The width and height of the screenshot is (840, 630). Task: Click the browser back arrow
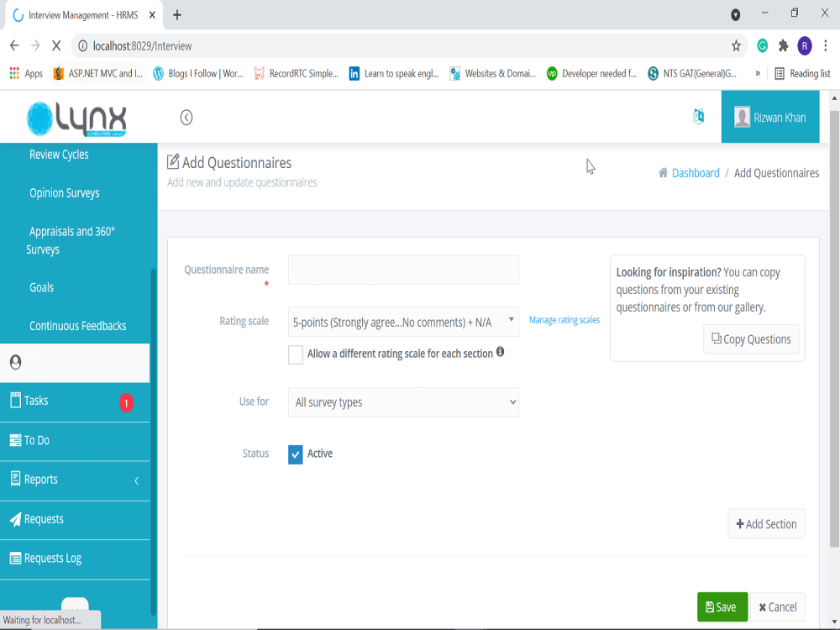14,45
